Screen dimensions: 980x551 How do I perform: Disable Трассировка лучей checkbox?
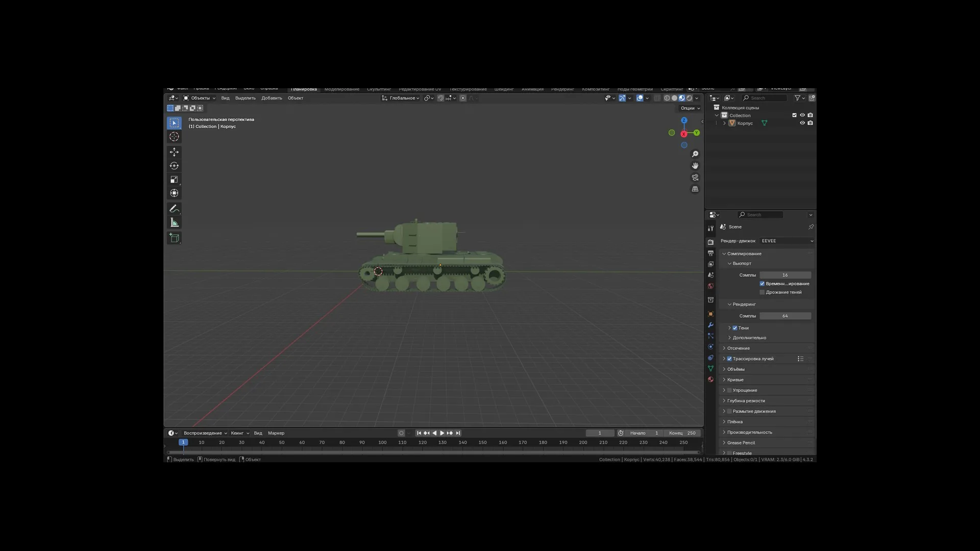(729, 359)
